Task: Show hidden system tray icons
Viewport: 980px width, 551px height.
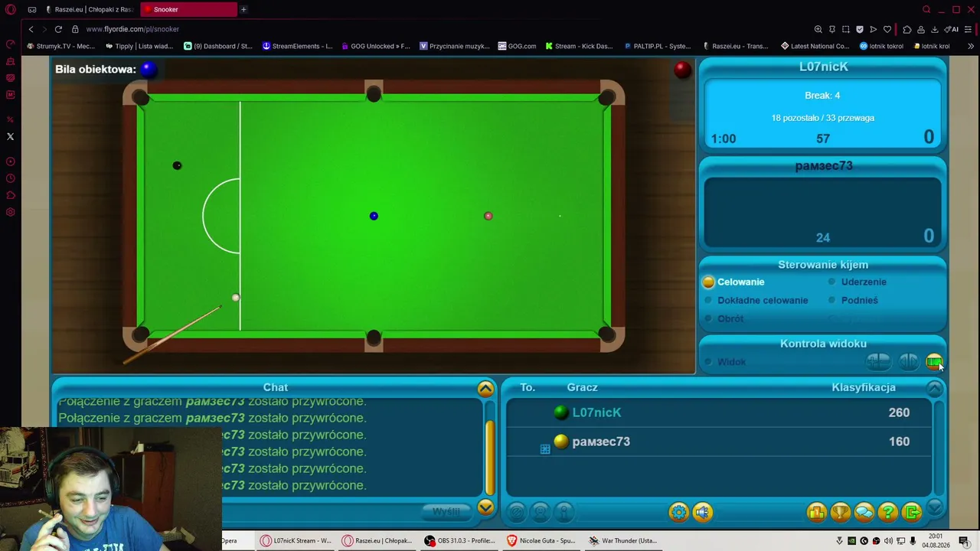Action: [839, 540]
